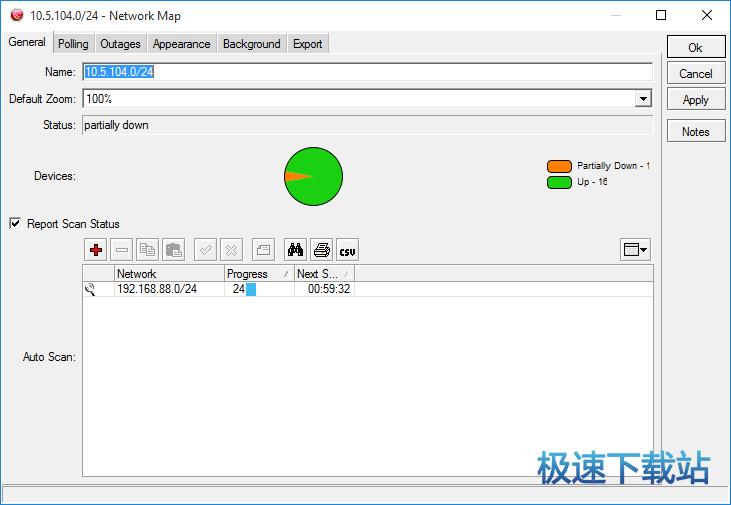Screen dimensions: 731x505
Task: Click the red plus Add scan button
Action: point(96,250)
